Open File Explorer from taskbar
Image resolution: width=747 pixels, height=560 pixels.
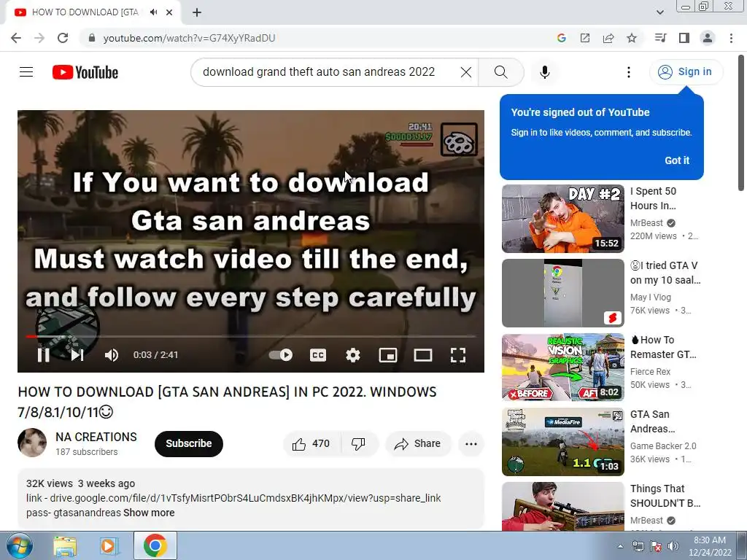[65, 546]
